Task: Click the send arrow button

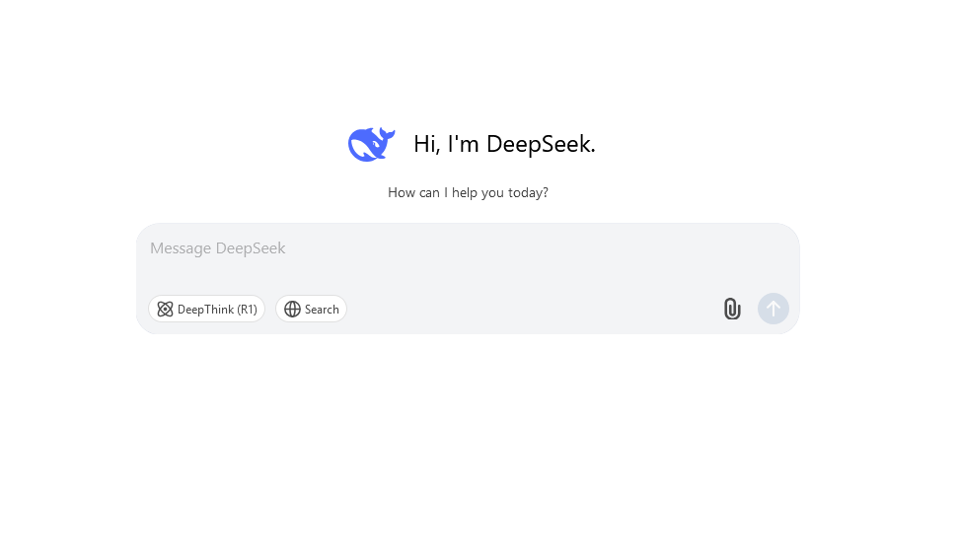Action: (773, 309)
